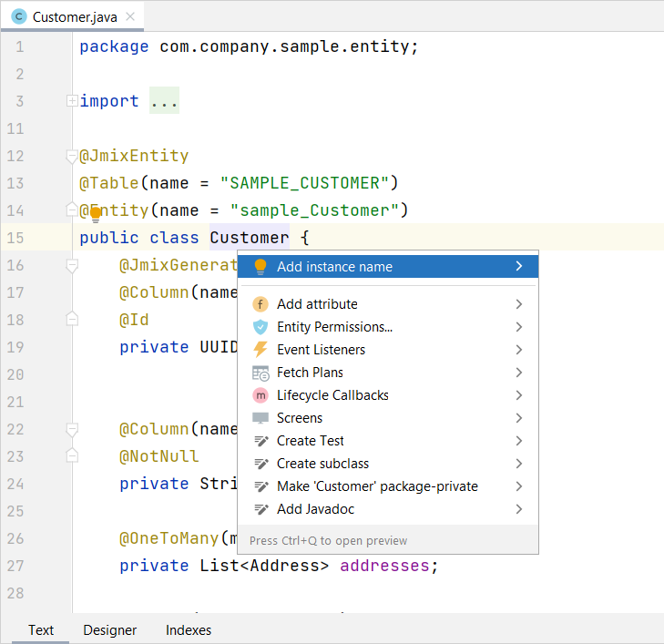Viewport: 664px width, 644px height.
Task: Expand Create Test submenu arrow
Action: pyautogui.click(x=519, y=441)
